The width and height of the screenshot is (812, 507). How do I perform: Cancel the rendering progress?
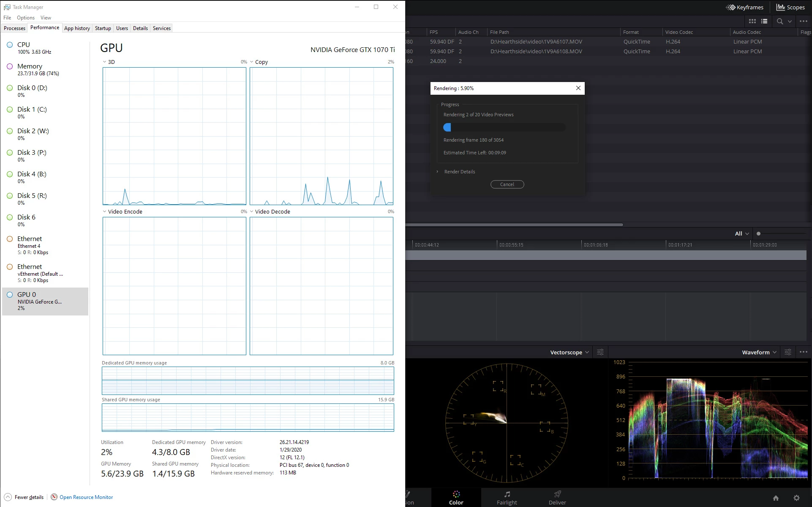click(x=507, y=184)
